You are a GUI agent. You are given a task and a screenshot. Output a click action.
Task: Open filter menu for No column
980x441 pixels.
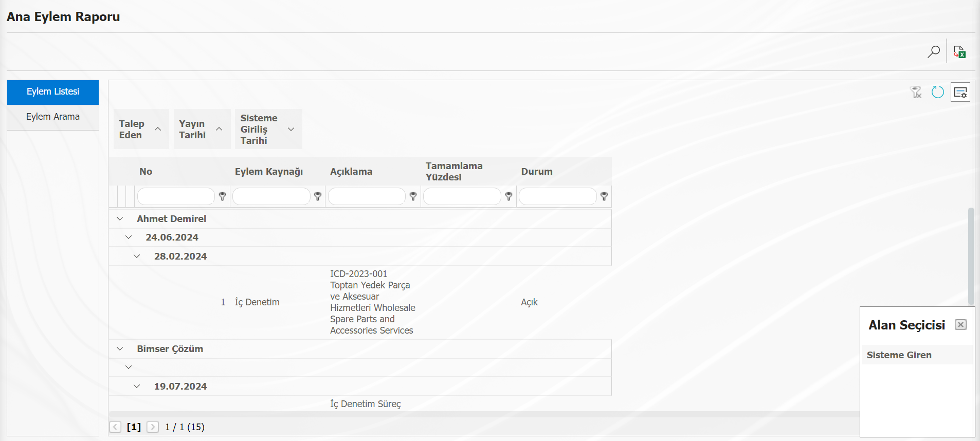[x=223, y=196]
